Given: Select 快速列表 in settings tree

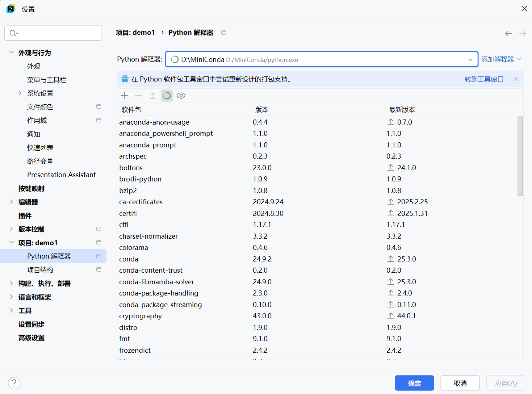Looking at the screenshot, I should [x=40, y=147].
